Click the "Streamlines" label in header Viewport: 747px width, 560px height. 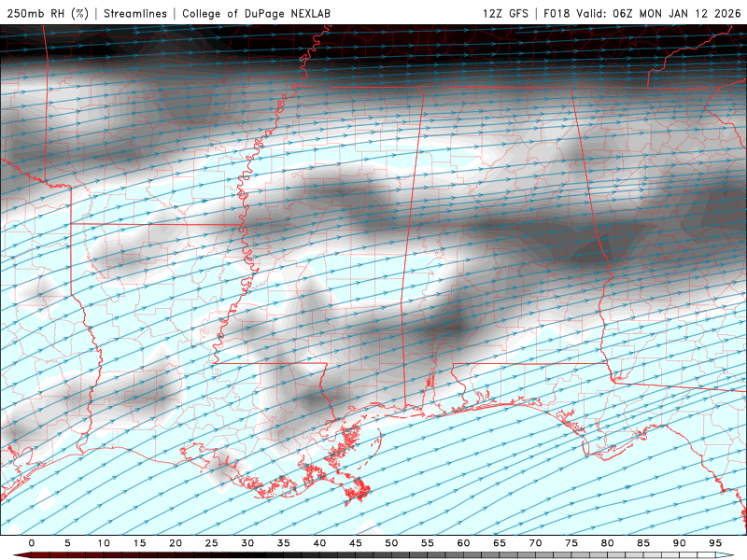[135, 13]
